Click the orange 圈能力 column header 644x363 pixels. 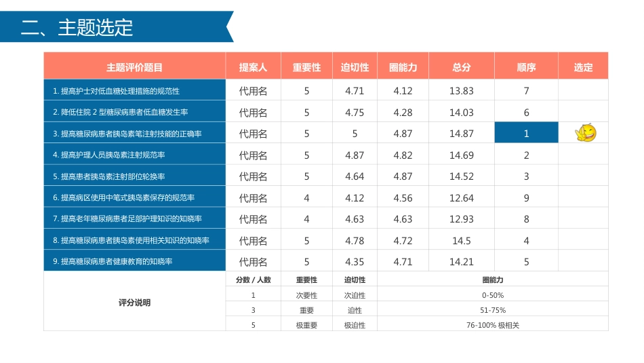tap(403, 67)
